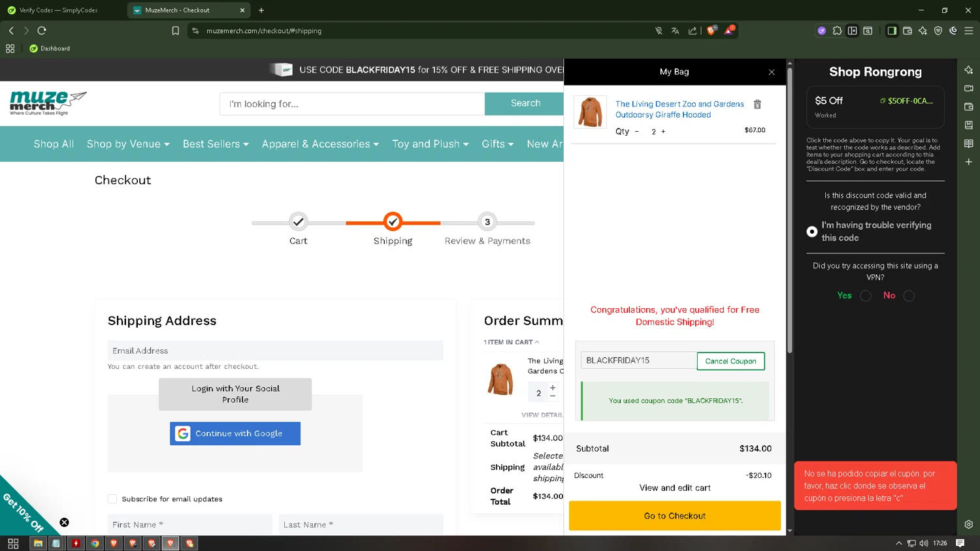Open the extensions puzzle-piece icon
This screenshot has height=551, width=980.
pos(837,31)
